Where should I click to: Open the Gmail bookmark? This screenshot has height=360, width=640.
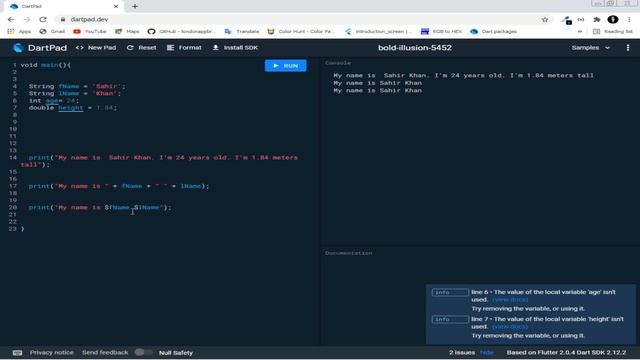click(52, 31)
